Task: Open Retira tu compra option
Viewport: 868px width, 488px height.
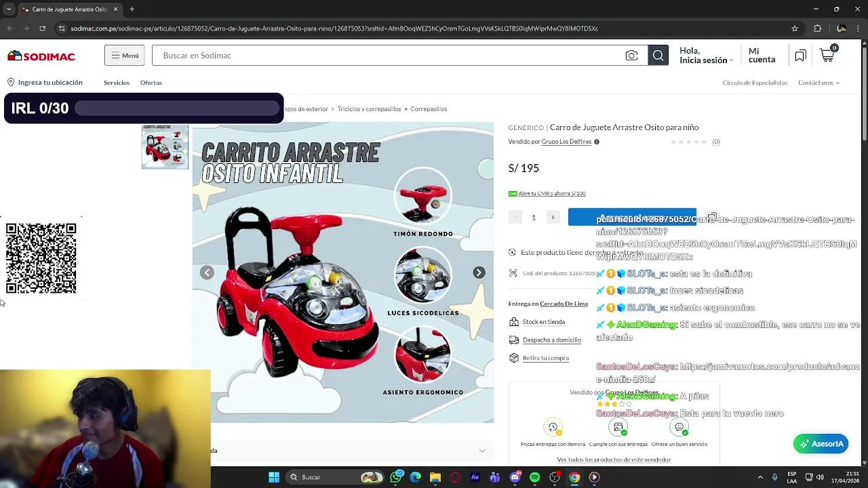Action: [x=545, y=358]
